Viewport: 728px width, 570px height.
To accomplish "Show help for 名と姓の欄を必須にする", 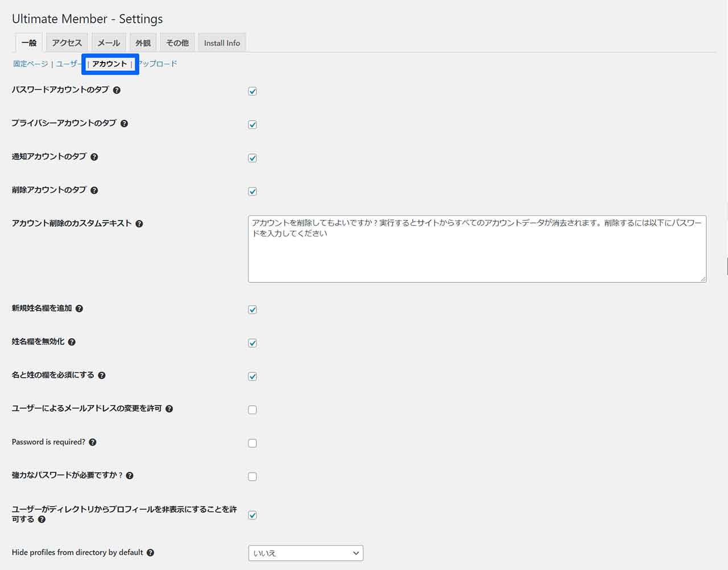I will pyautogui.click(x=102, y=376).
